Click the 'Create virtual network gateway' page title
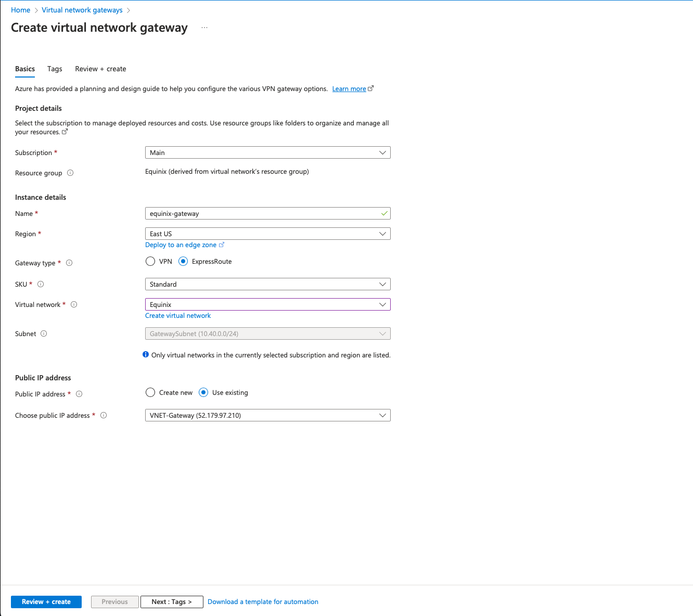Viewport: 693px width, 616px height. pos(99,28)
